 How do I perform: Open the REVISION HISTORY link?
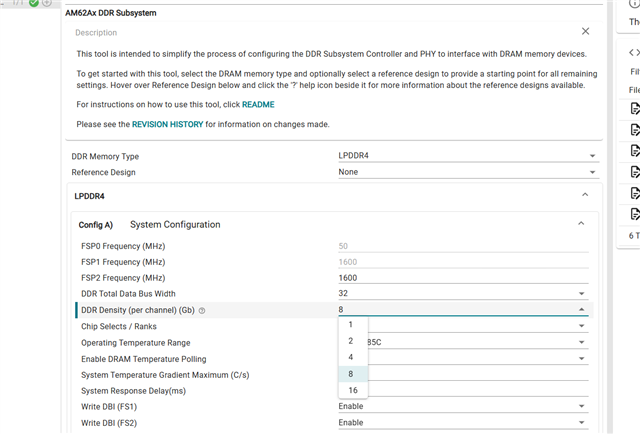167,124
